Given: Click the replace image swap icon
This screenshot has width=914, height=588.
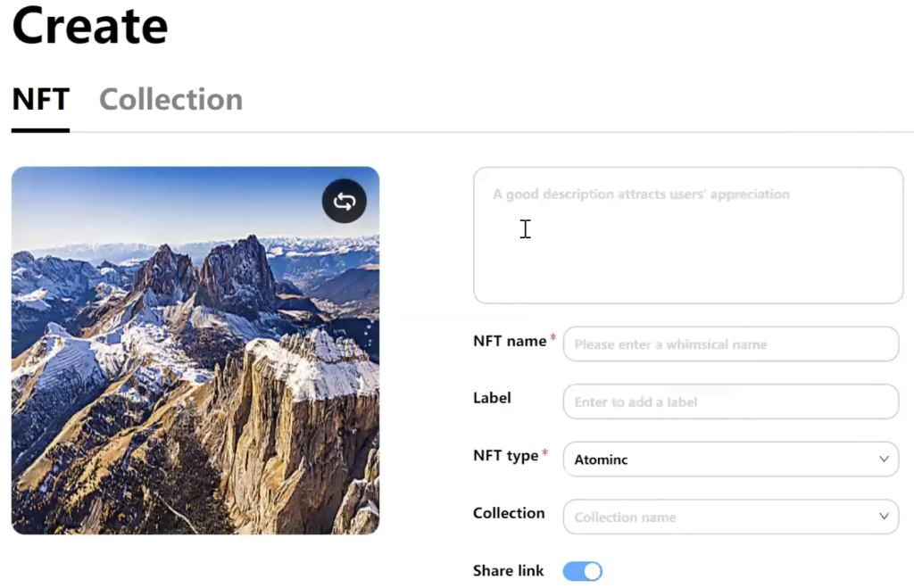Looking at the screenshot, I should click(x=344, y=201).
